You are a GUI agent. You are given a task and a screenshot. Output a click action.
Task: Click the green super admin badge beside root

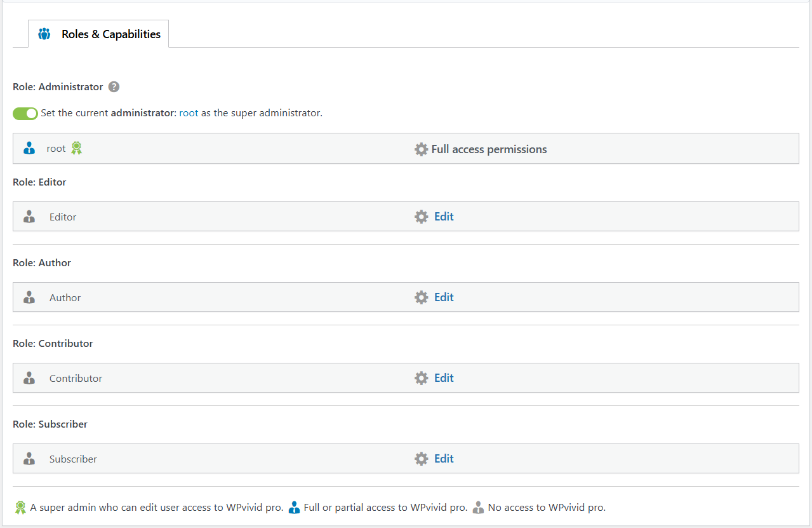[x=77, y=149]
